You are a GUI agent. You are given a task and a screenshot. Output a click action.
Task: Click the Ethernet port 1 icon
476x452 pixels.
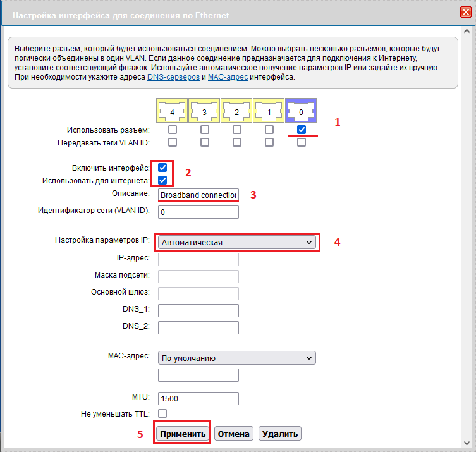(x=269, y=111)
